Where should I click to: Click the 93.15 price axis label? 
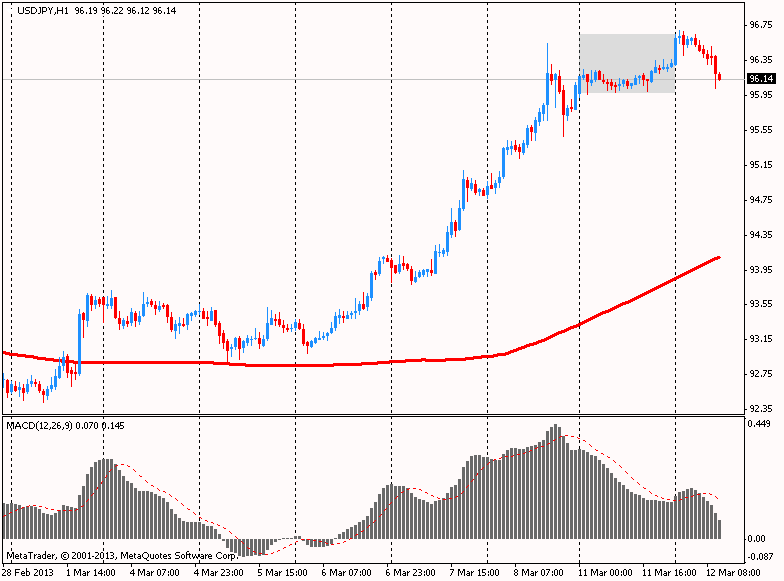pos(761,339)
